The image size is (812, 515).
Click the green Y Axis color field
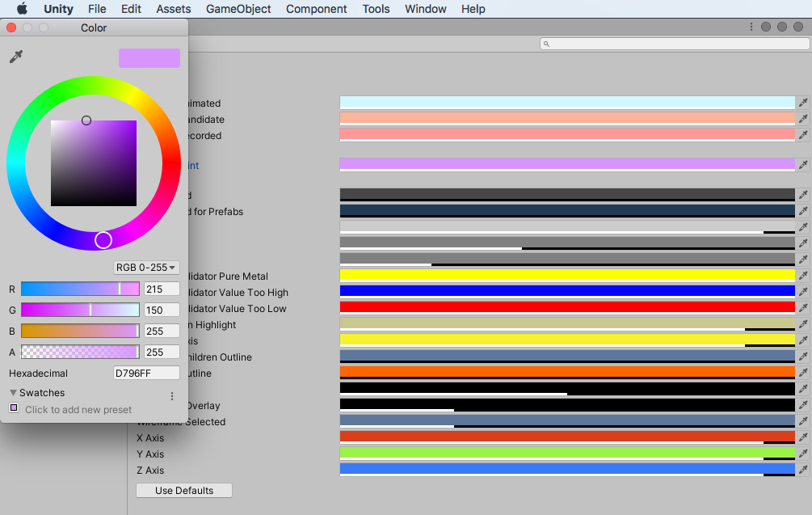(x=567, y=454)
